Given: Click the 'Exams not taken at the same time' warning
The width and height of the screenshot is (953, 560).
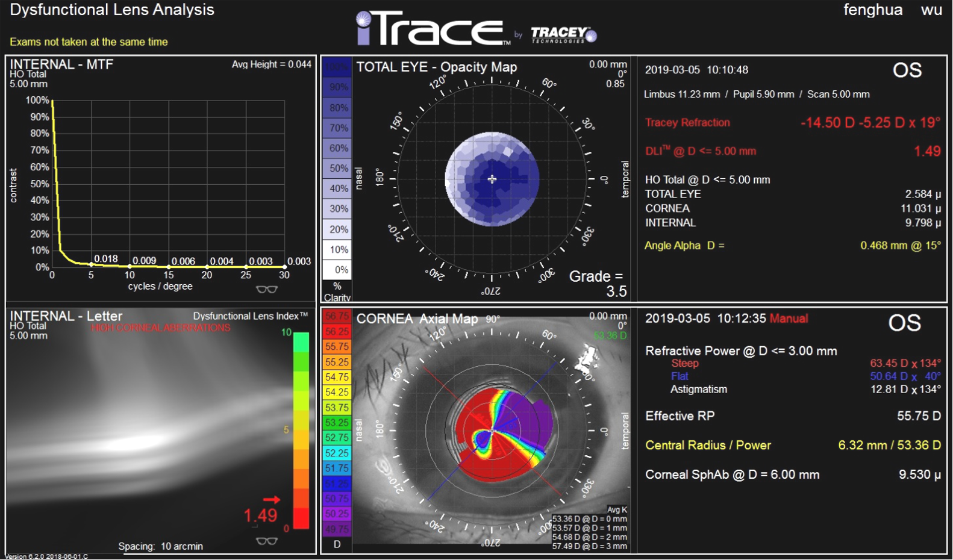Looking at the screenshot, I should pyautogui.click(x=89, y=42).
